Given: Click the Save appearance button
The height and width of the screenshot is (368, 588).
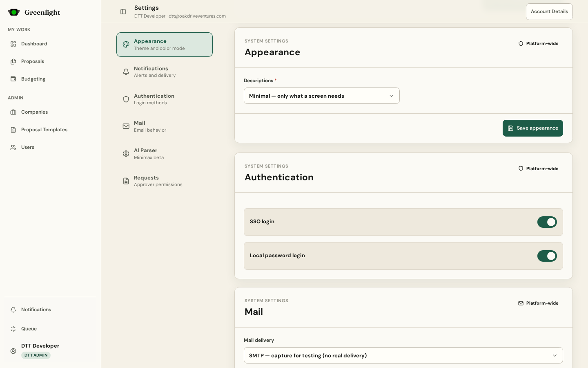Looking at the screenshot, I should [533, 128].
